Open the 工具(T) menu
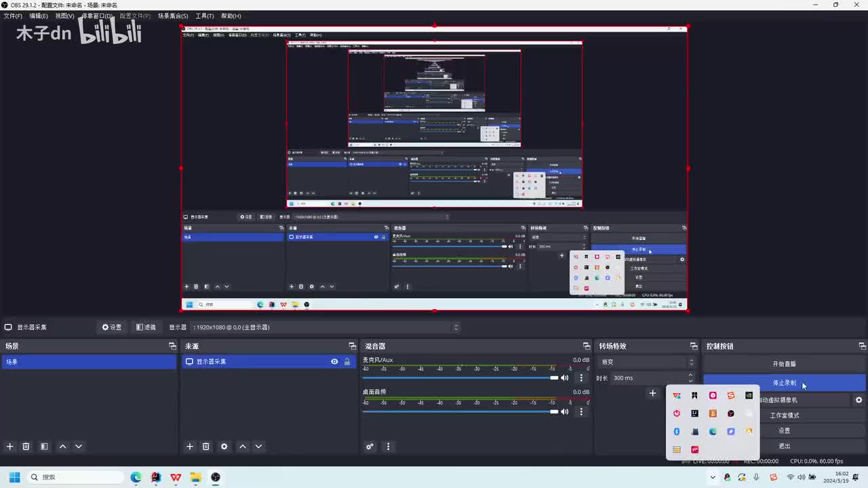 point(204,16)
